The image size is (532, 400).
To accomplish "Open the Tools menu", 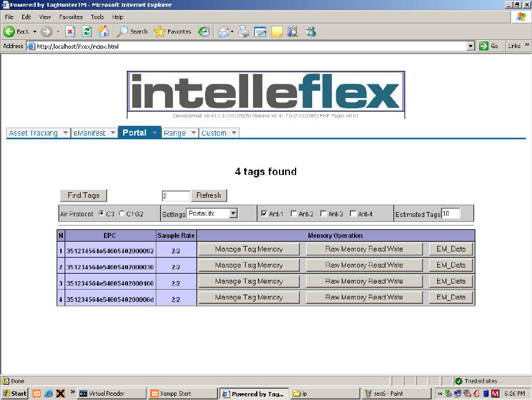I will click(x=97, y=17).
